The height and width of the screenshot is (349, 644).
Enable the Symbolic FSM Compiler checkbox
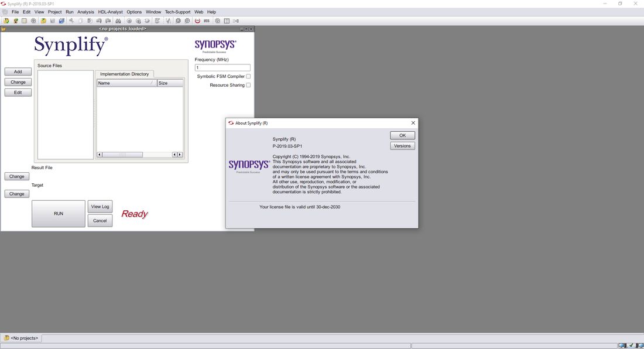248,76
